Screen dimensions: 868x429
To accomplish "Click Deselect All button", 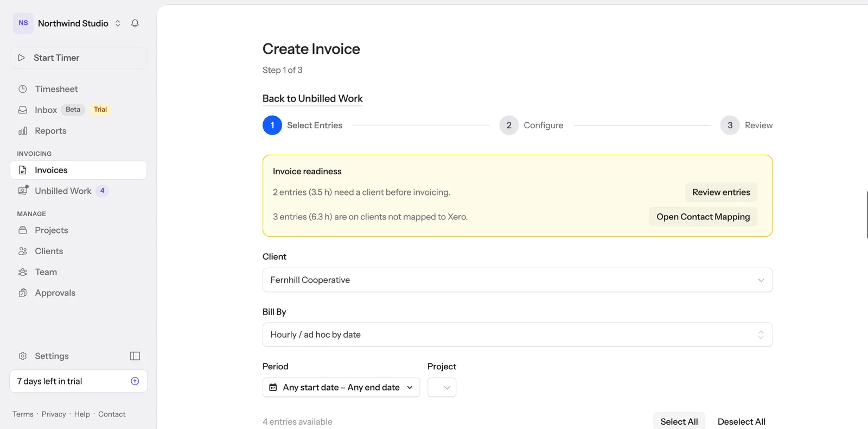I will click(x=742, y=421).
